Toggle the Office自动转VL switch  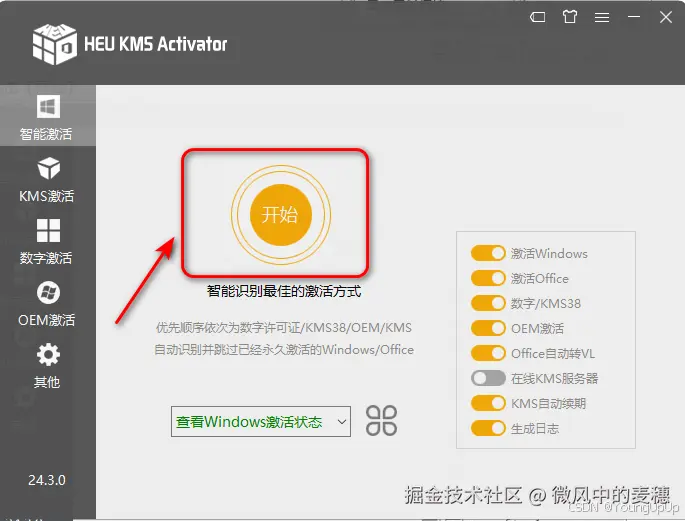click(488, 353)
